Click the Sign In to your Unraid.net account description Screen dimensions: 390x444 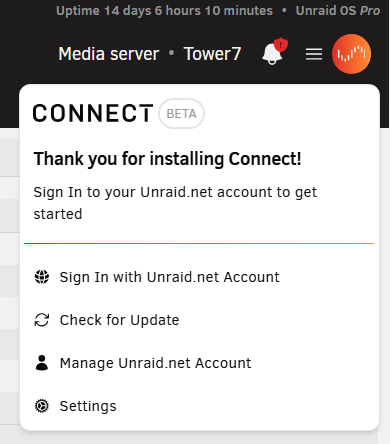[175, 203]
